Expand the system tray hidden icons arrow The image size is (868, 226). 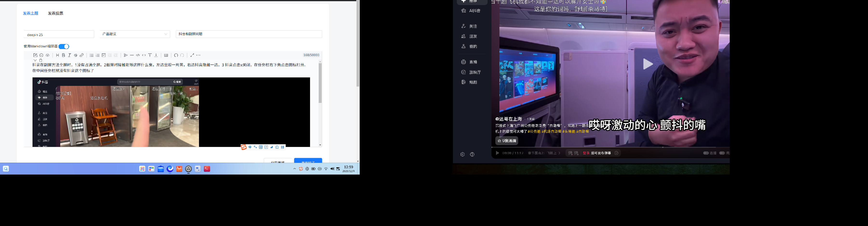(294, 169)
